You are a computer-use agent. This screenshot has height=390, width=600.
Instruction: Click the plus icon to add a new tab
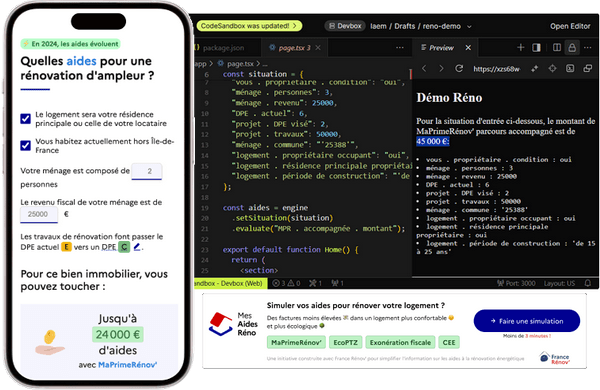[520, 47]
